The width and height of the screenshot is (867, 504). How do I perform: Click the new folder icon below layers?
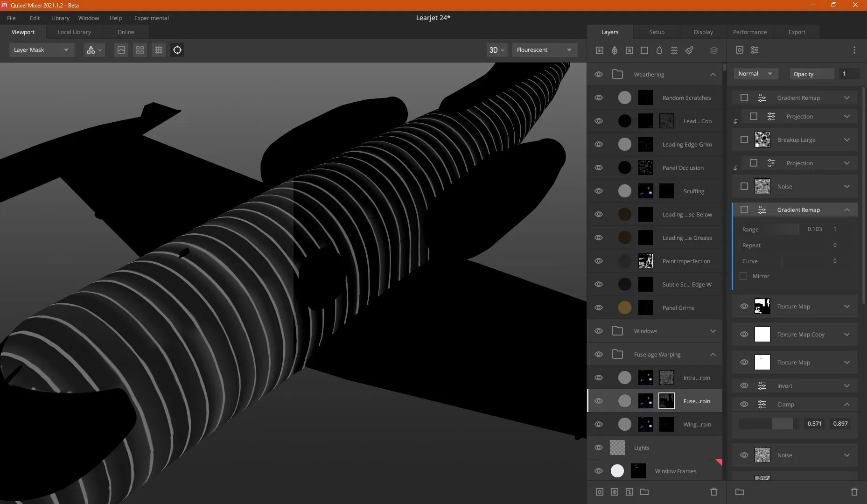pyautogui.click(x=644, y=491)
